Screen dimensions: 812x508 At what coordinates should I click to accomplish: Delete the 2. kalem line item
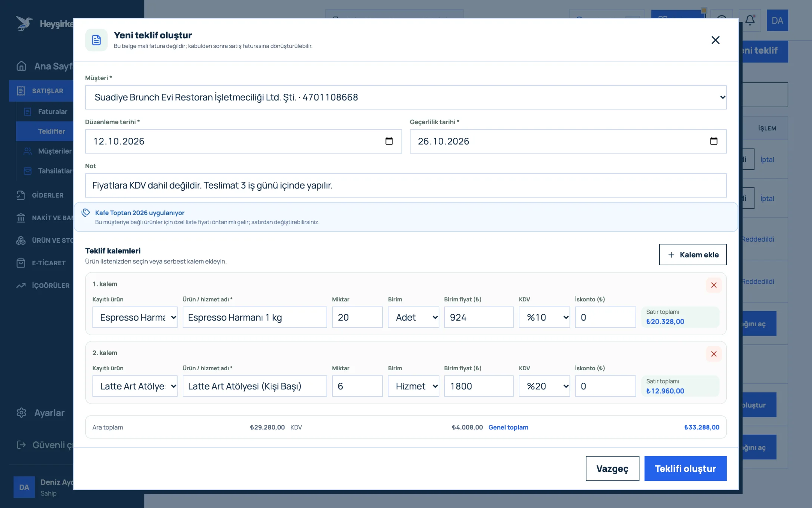pos(714,354)
